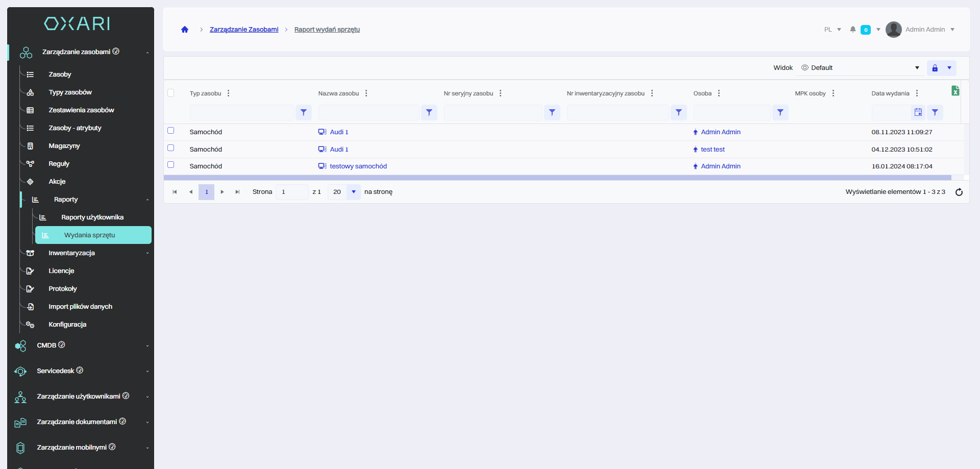The height and width of the screenshot is (469, 980).
Task: Go to the last page of results
Action: pos(237,192)
